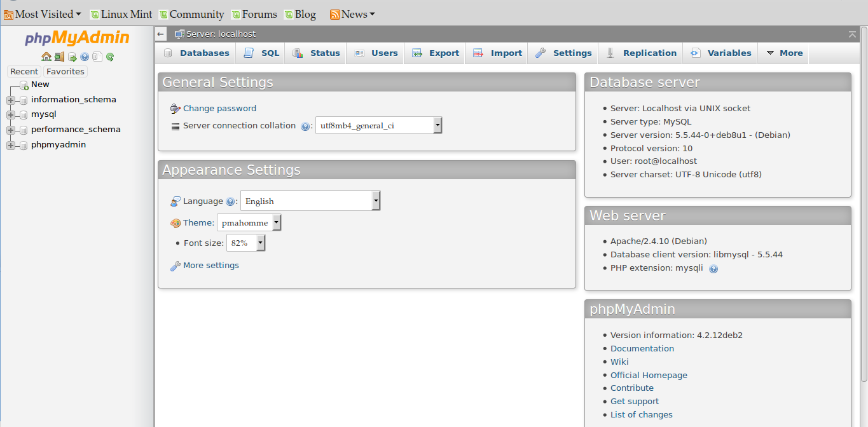The height and width of the screenshot is (427, 868).
Task: Click the phpMyAdmin documentation question-mark icon
Action: (84, 57)
